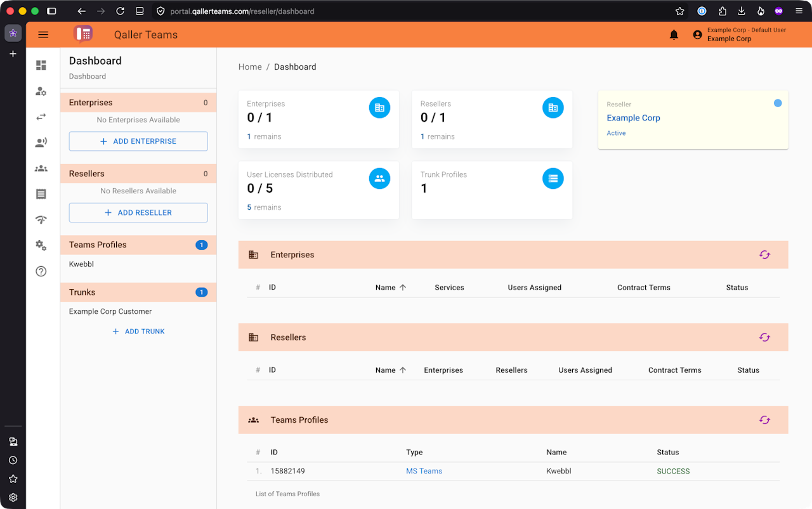Select Kwebbl under Teams Profiles
The image size is (812, 509).
(x=81, y=264)
